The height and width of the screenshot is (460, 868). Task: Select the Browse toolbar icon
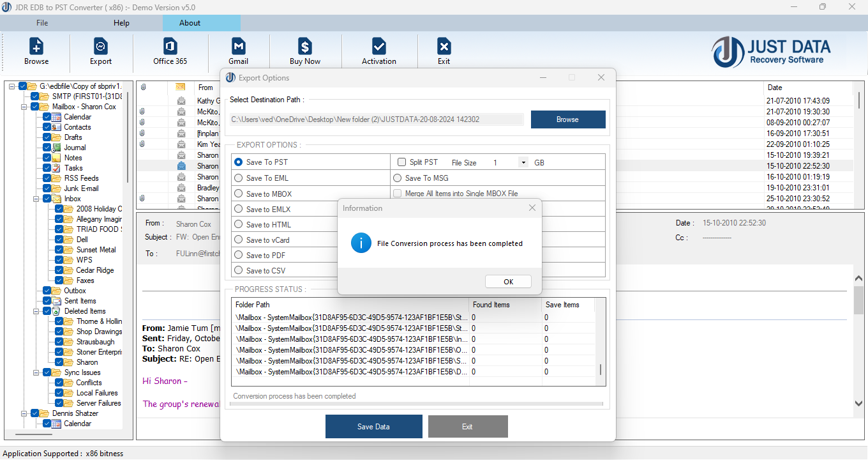click(36, 50)
